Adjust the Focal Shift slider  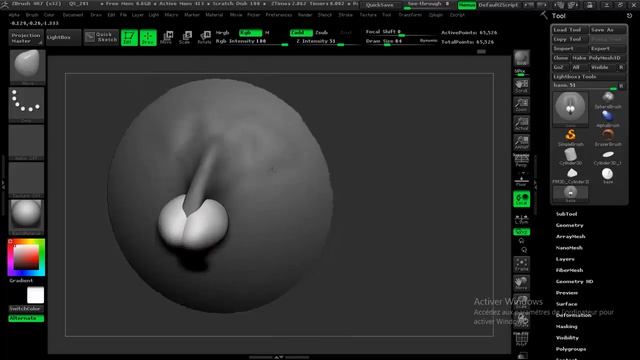click(401, 32)
